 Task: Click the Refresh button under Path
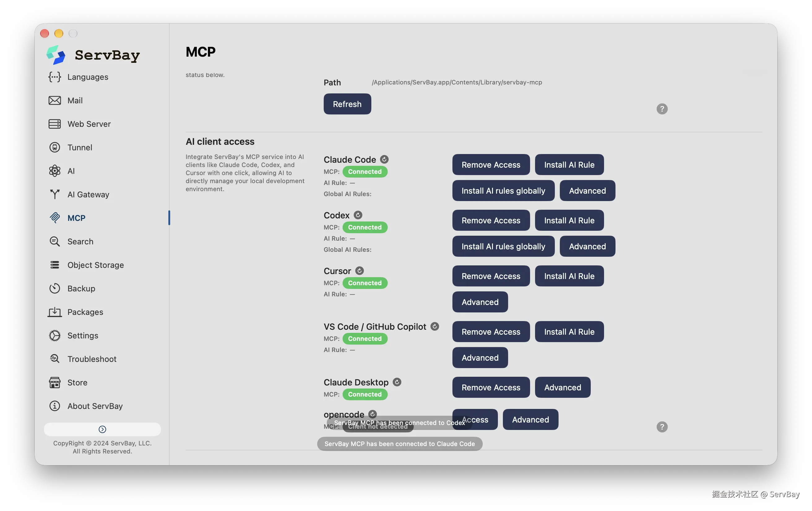(347, 104)
